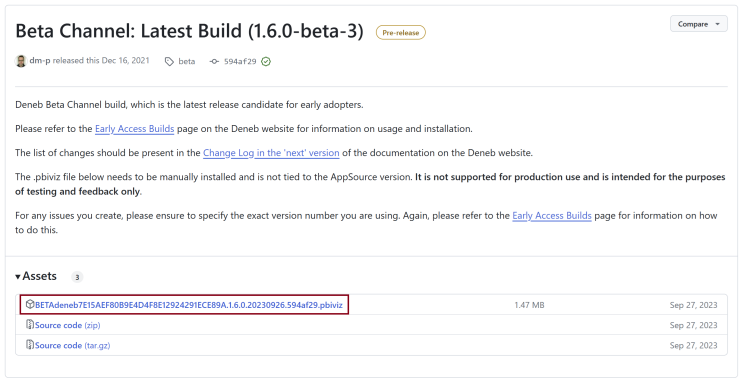Click the Sep 27, 2023 date in pbiviz row
The height and width of the screenshot is (383, 744).
point(693,305)
